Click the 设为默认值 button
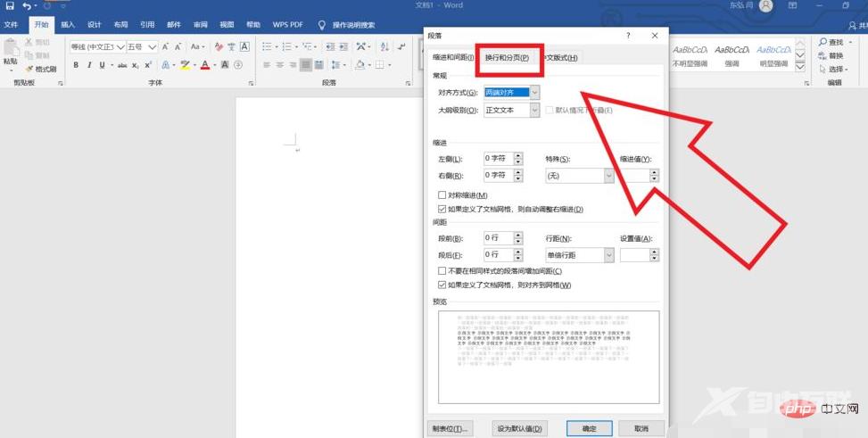The image size is (868, 438). click(519, 428)
